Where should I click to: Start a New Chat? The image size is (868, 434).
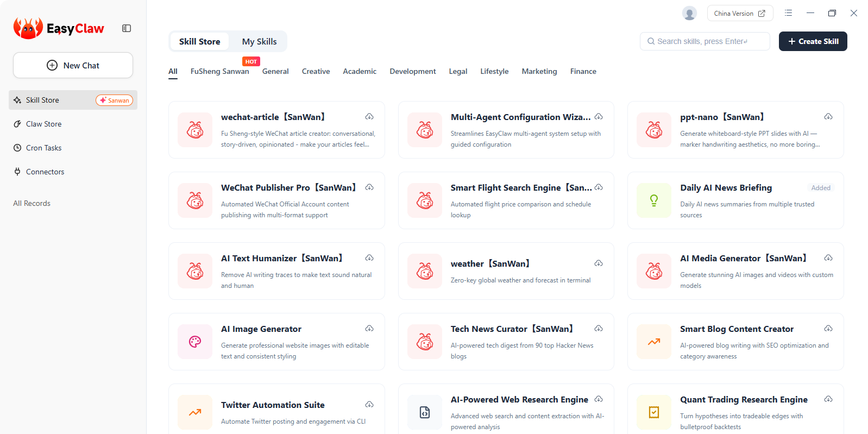73,65
